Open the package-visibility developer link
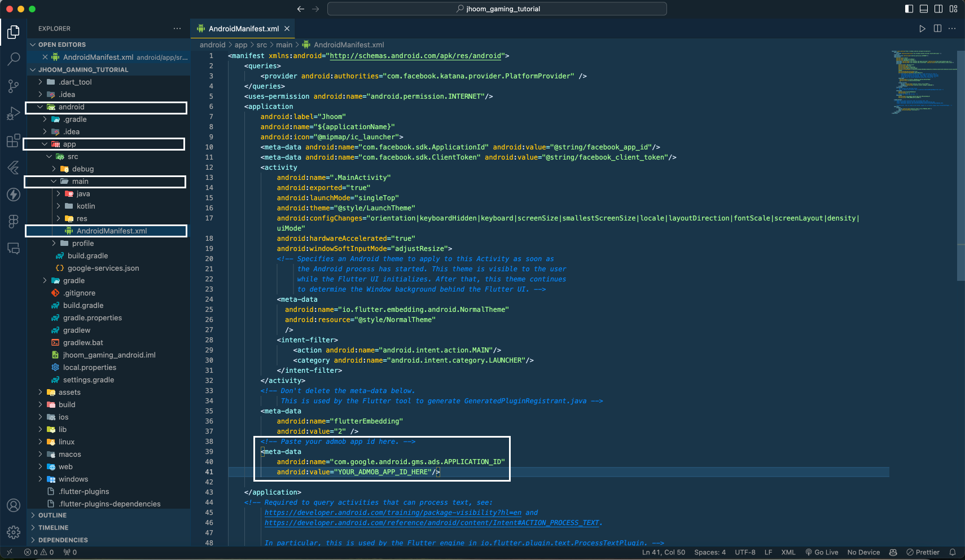Screen dimensions: 965x560 click(393, 513)
